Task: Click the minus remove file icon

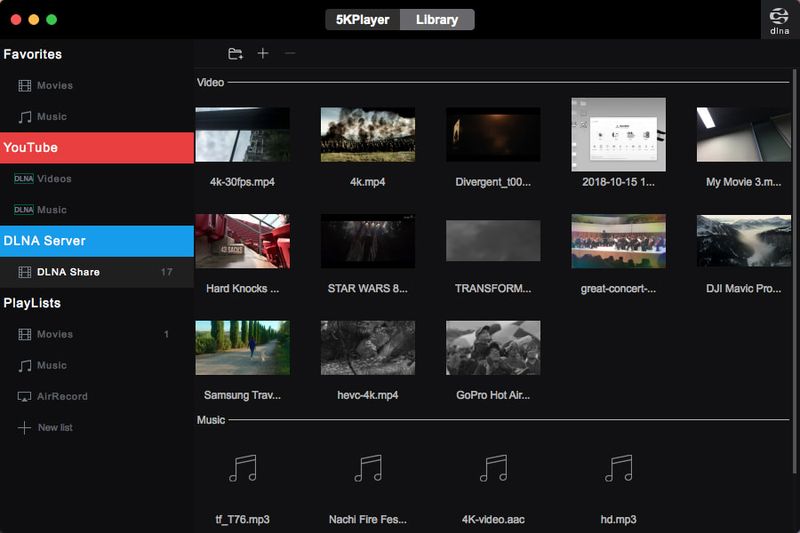Action: point(290,53)
